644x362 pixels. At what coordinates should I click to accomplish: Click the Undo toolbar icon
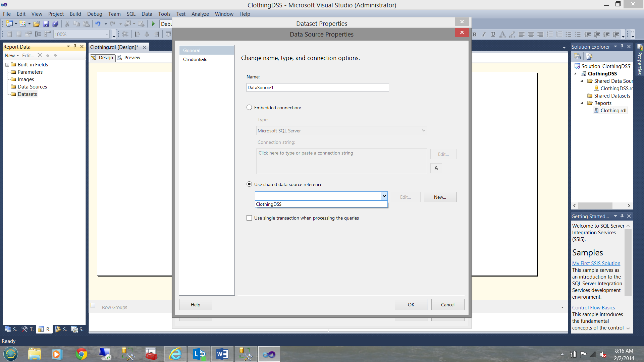click(98, 24)
